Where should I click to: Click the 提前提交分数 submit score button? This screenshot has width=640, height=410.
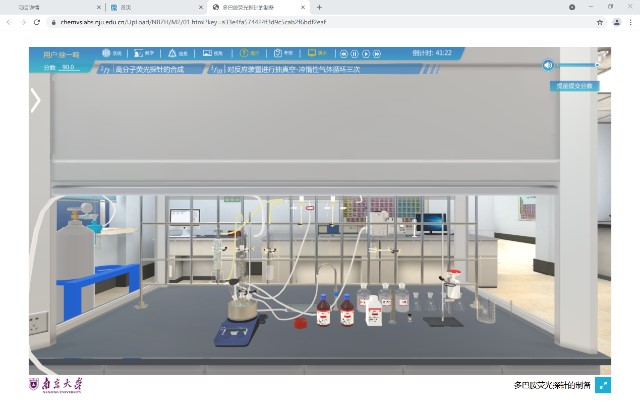(576, 86)
